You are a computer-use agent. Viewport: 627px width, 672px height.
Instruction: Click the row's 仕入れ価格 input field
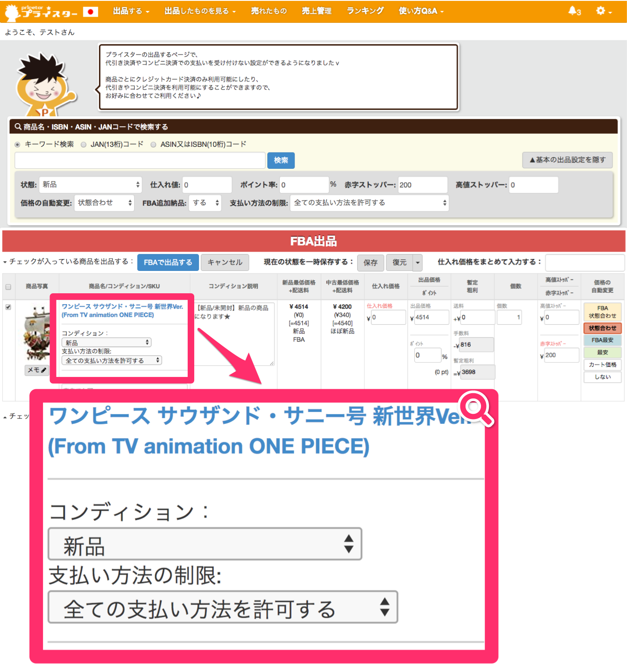tap(388, 317)
